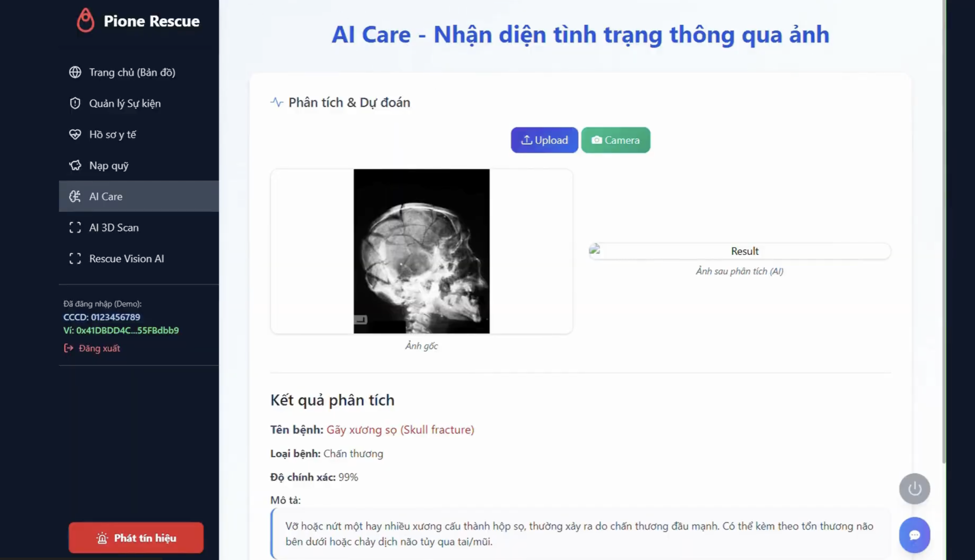
Task: Click the scan icon for Rescue Vision AI
Action: [x=75, y=258]
